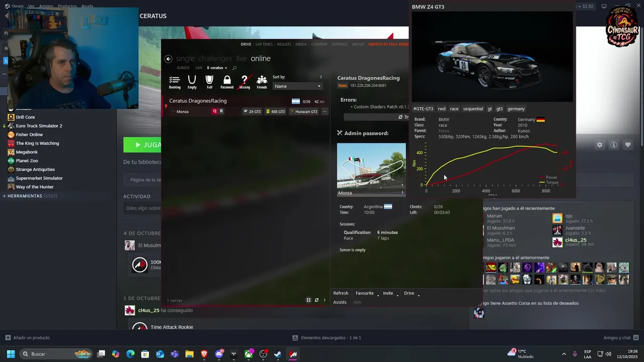This screenshot has width=644, height=362.
Task: Expand the Invite dropdown arrow
Action: [x=397, y=295]
